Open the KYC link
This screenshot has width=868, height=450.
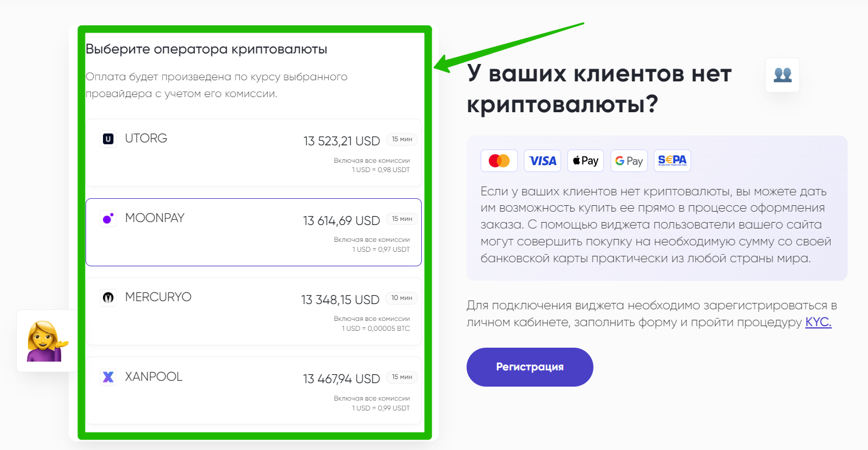818,323
